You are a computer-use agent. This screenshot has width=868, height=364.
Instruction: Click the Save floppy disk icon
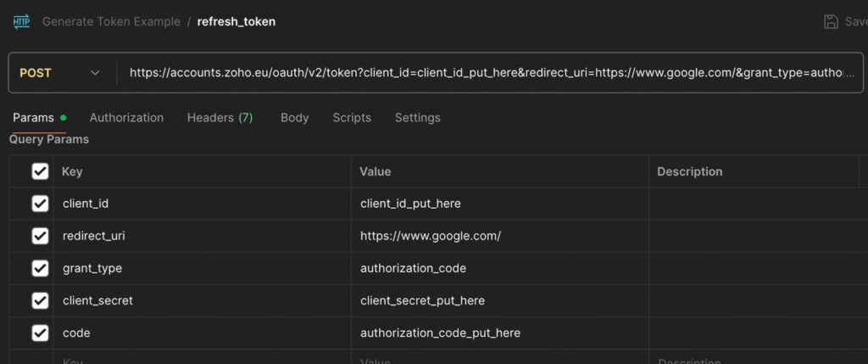(831, 21)
